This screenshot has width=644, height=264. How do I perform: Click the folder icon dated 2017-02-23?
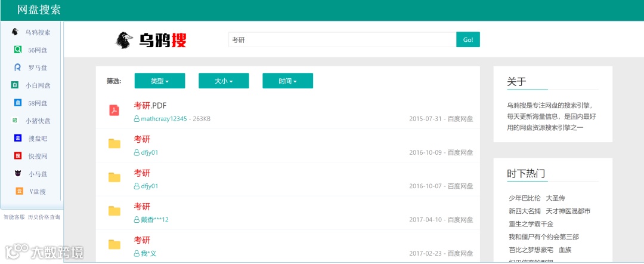coord(114,245)
